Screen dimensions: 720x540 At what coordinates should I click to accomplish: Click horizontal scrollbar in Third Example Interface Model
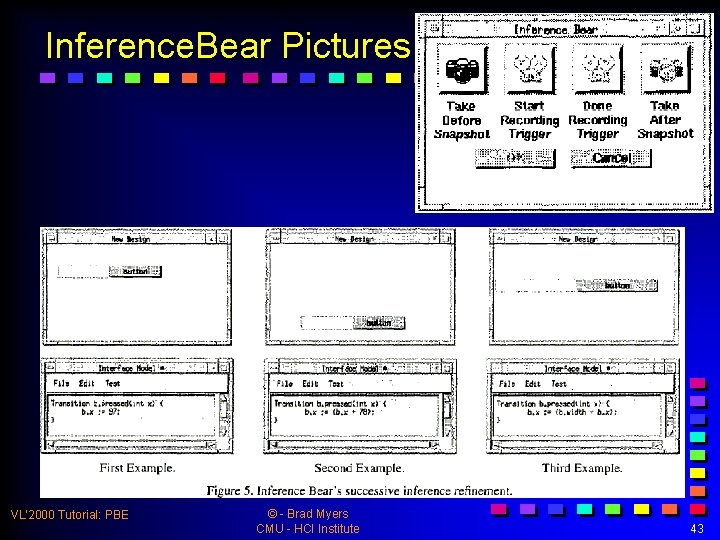(x=578, y=445)
